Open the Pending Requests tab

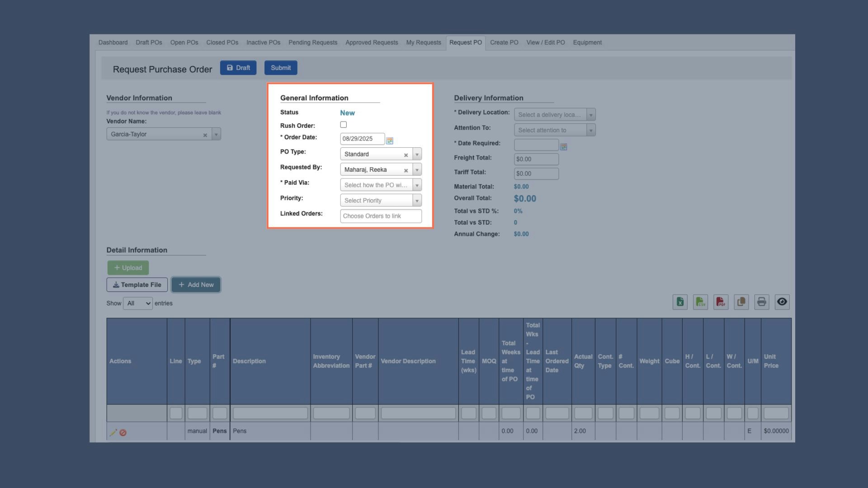pos(313,42)
